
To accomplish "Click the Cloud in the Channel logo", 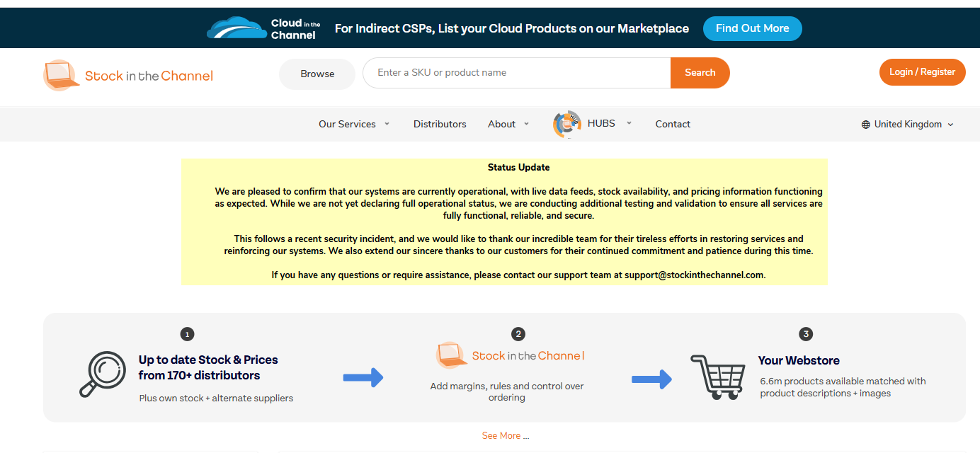I will [x=263, y=28].
